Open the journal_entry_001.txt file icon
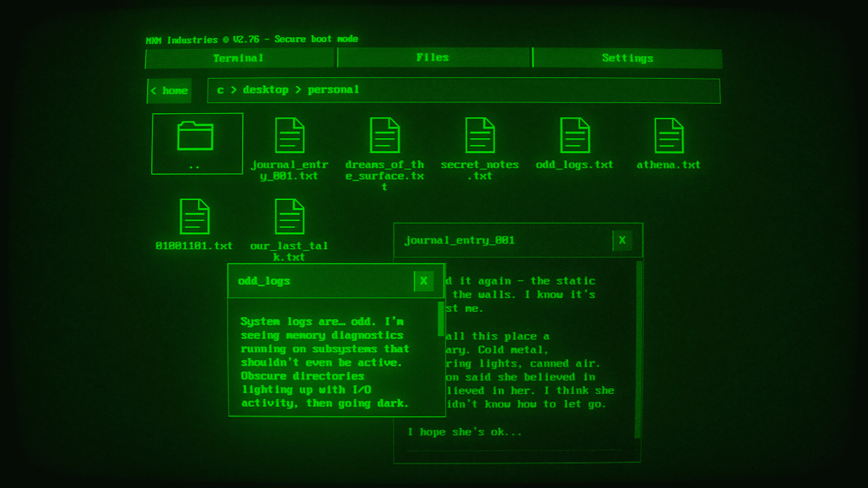This screenshot has width=868, height=488. point(290,136)
